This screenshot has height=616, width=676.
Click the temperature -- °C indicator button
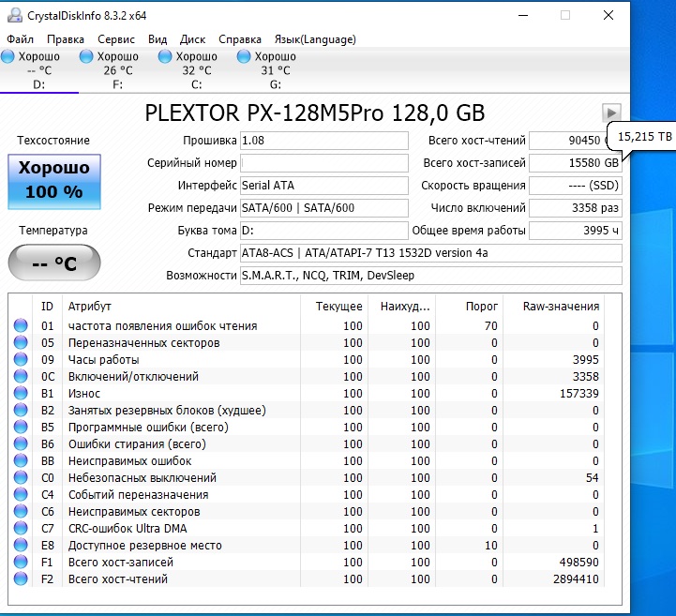[53, 263]
